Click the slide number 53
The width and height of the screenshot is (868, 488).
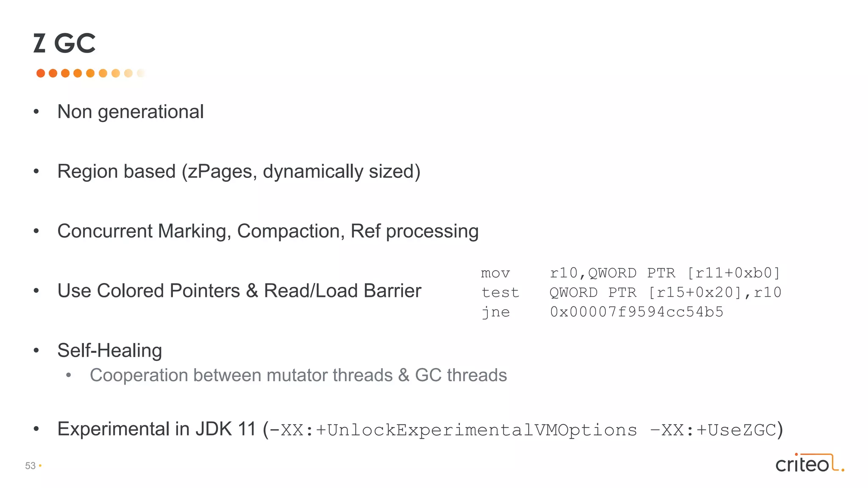[x=31, y=466]
